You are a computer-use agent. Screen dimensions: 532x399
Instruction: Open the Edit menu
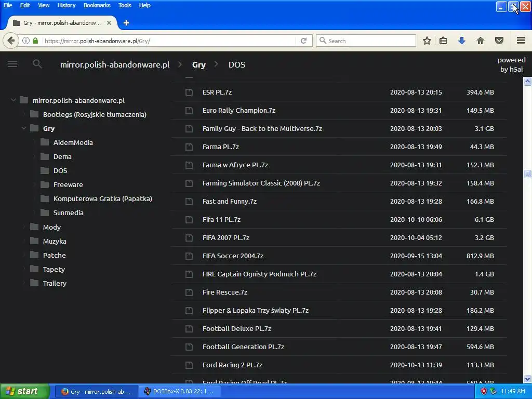(25, 5)
